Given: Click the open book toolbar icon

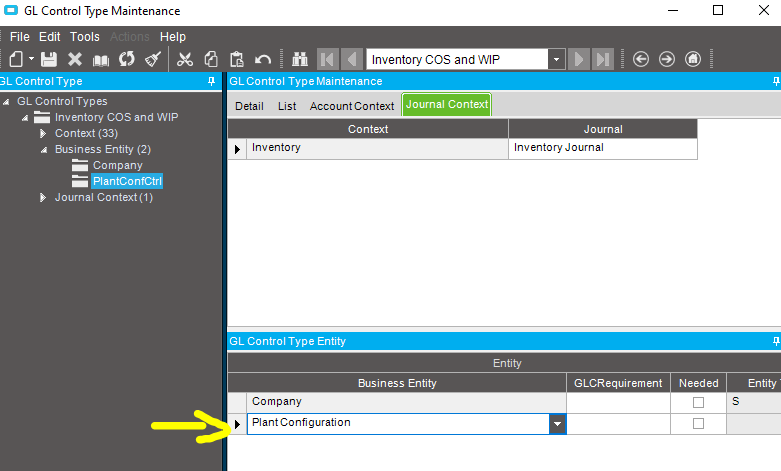Looking at the screenshot, I should click(x=101, y=60).
